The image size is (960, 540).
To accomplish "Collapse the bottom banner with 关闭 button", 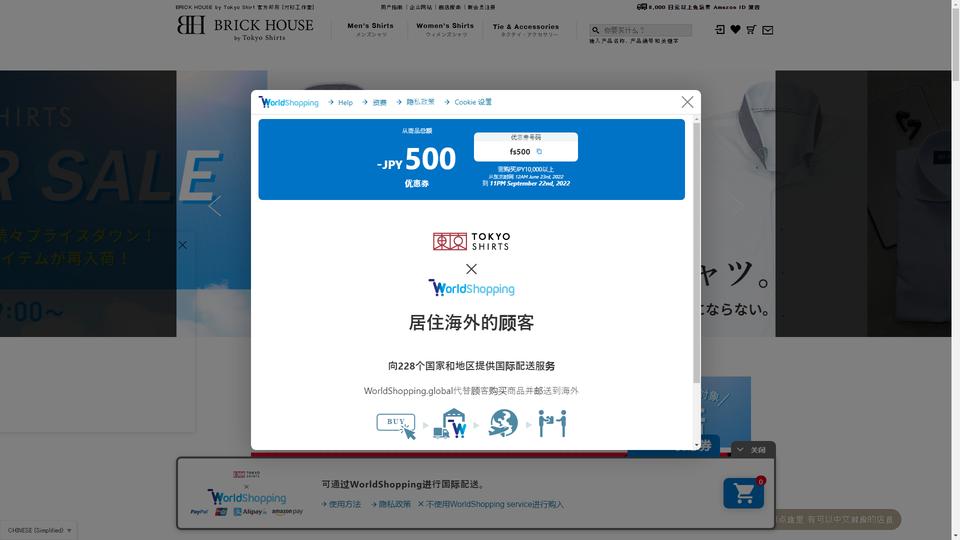I will pyautogui.click(x=753, y=449).
